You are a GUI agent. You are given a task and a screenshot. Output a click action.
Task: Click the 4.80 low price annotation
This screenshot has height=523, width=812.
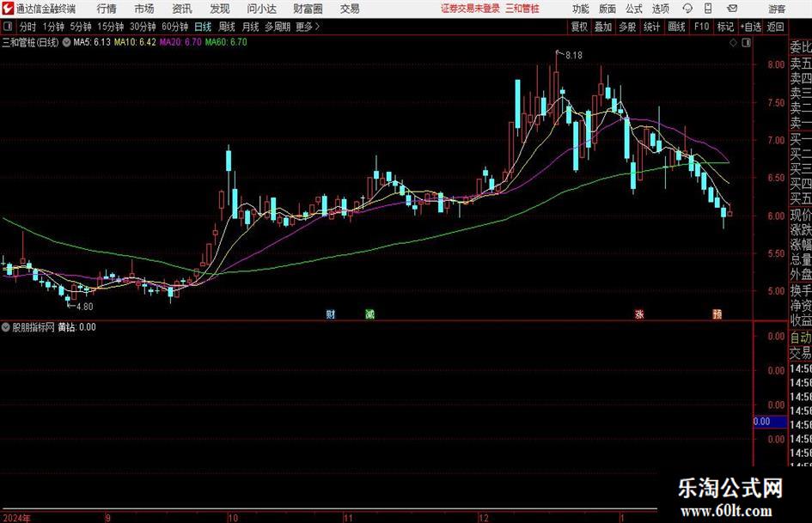85,307
